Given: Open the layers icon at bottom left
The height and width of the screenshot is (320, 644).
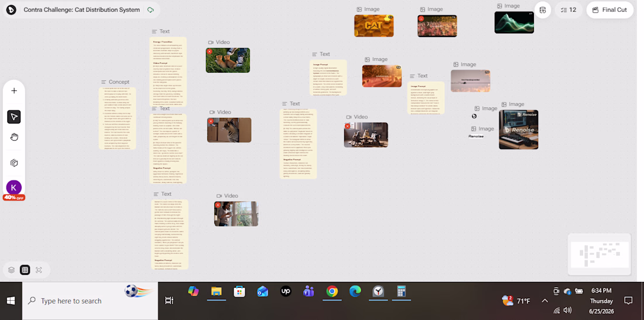Looking at the screenshot, I should pyautogui.click(x=12, y=270).
